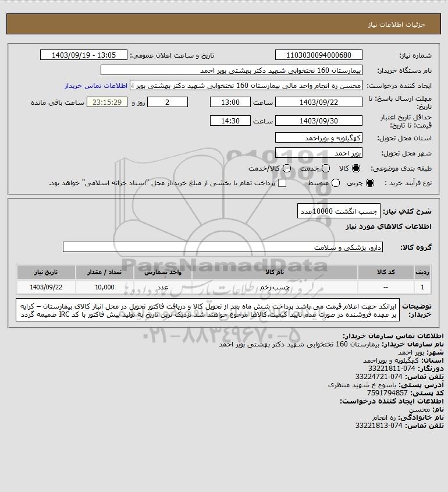
Task: Choose the جزیی purchase type option
Action: pos(370,183)
